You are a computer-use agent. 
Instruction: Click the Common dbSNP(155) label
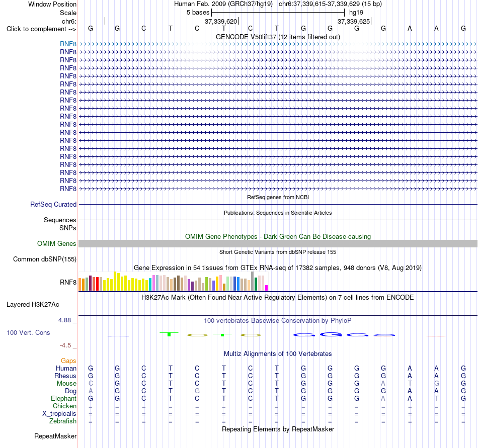[44, 259]
